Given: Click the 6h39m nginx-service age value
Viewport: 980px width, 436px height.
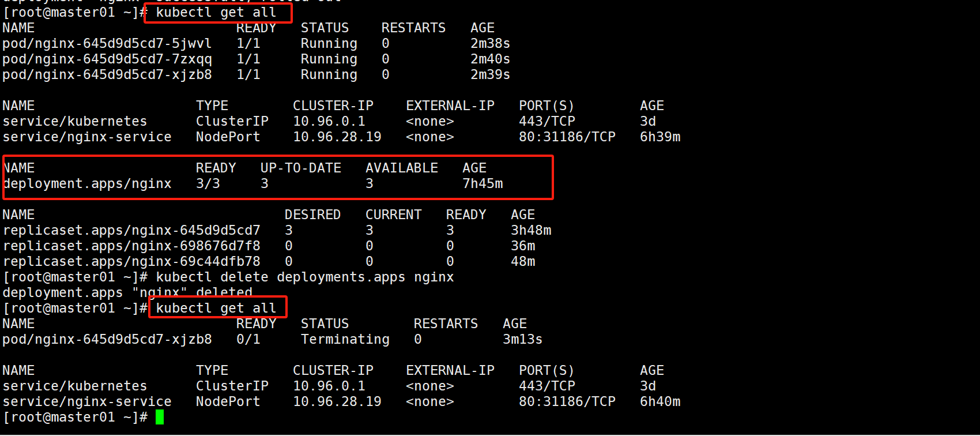Looking at the screenshot, I should click(x=660, y=137).
